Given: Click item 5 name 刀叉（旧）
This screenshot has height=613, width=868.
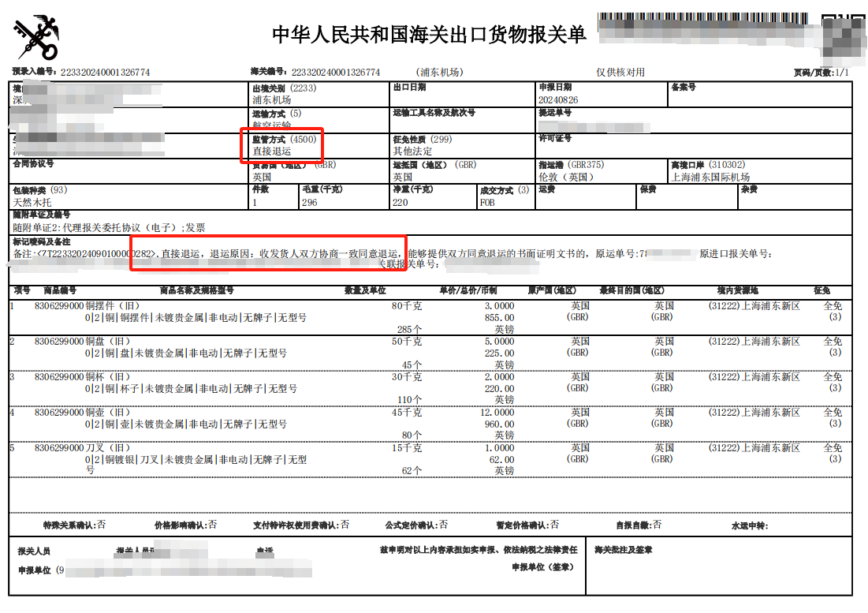Looking at the screenshot, I should tap(108, 448).
